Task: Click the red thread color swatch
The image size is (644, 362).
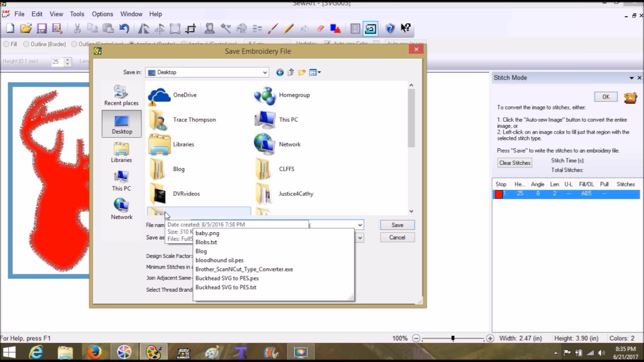Action: pos(499,194)
